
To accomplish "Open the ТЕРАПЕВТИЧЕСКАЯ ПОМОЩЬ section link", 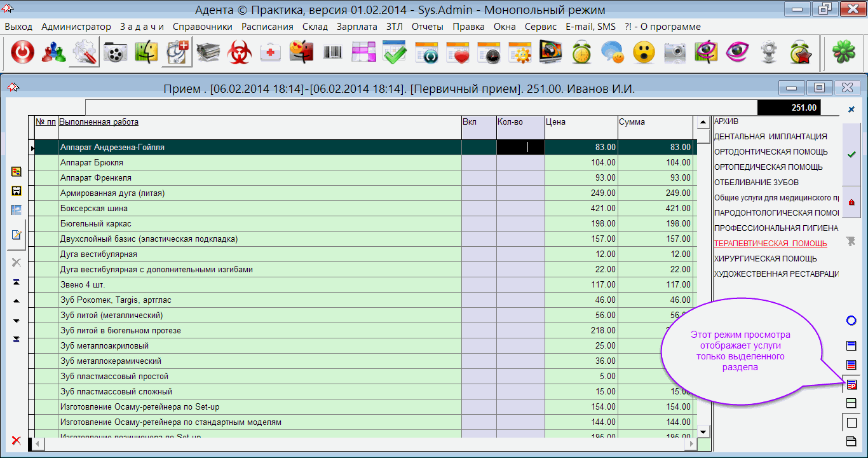I will click(x=770, y=244).
